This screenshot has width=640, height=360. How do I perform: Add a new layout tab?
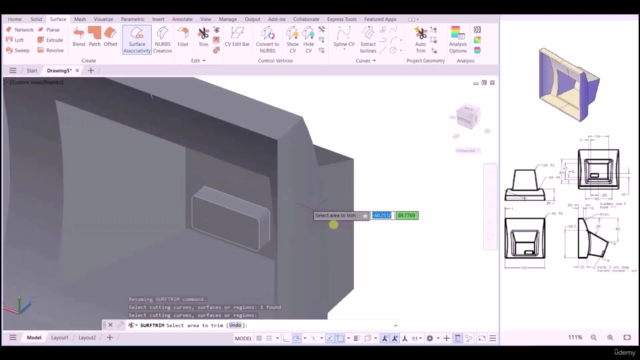pos(109,338)
